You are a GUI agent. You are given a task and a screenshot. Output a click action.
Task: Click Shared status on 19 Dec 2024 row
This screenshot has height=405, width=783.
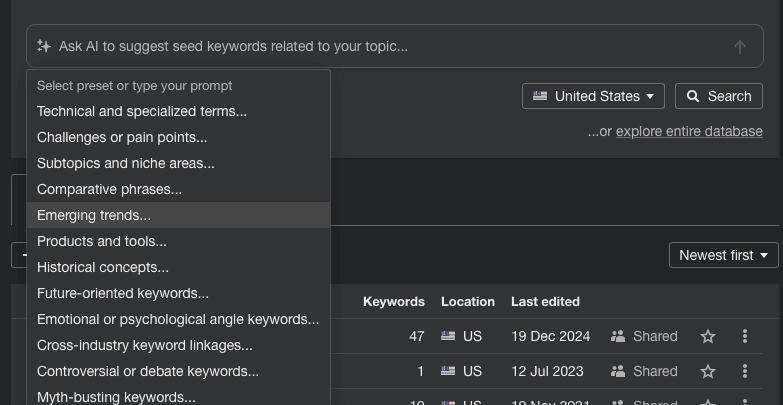[x=644, y=337]
